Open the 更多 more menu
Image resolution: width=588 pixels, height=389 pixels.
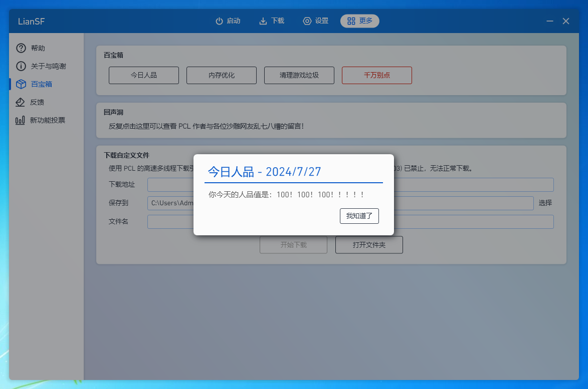pos(359,21)
